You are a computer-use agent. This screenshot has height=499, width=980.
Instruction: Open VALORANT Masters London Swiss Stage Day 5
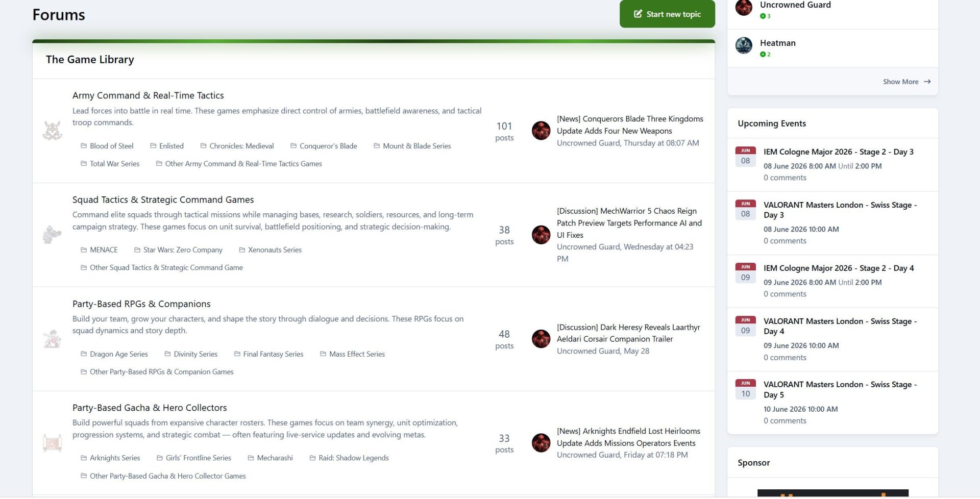tap(840, 389)
